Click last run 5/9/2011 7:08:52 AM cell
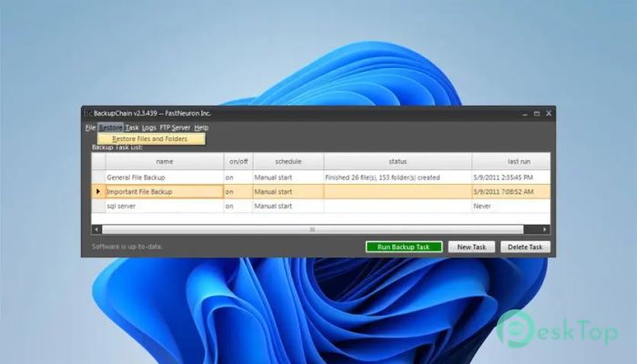Viewport: 637px width, 364px height. [511, 191]
